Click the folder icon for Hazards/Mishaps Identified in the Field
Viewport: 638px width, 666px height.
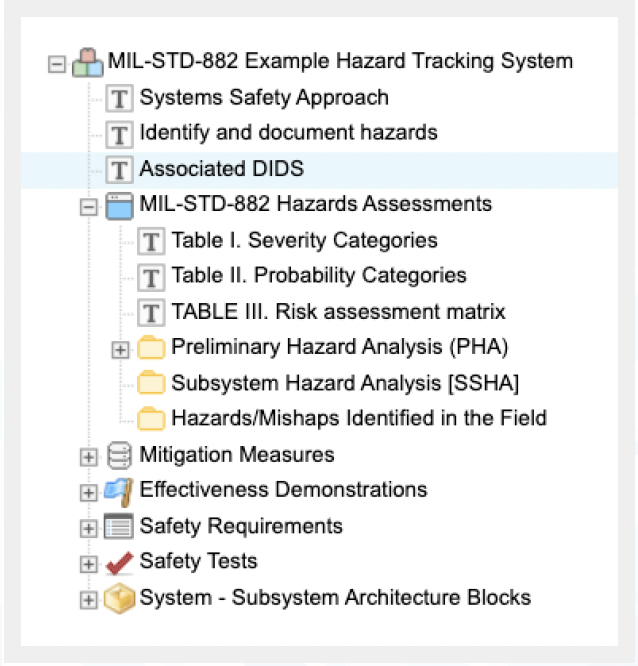pyautogui.click(x=151, y=419)
